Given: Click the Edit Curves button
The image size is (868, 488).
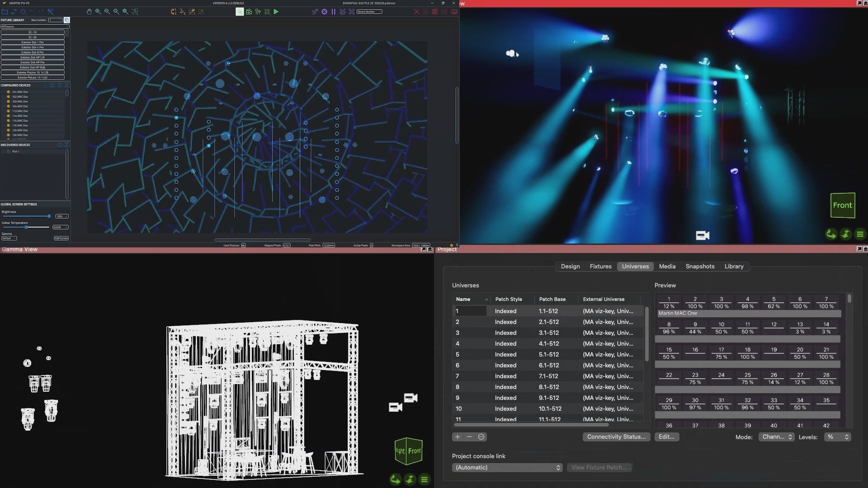Looking at the screenshot, I should tap(61, 238).
